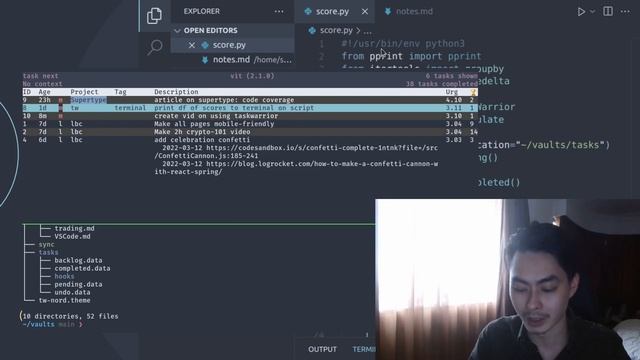Click the '10 directories, 52 files' summary

[70, 316]
